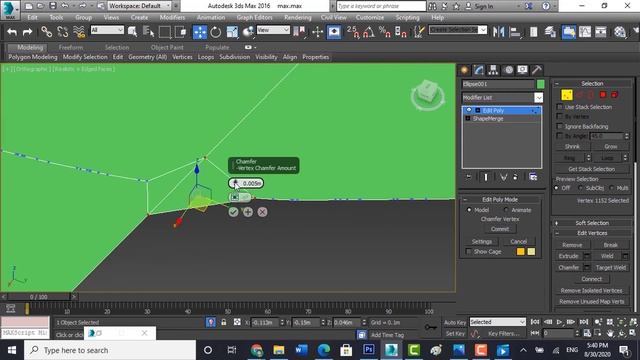The width and height of the screenshot is (640, 360).
Task: Switch to the Hierarchy command panel
Action: (x=493, y=70)
